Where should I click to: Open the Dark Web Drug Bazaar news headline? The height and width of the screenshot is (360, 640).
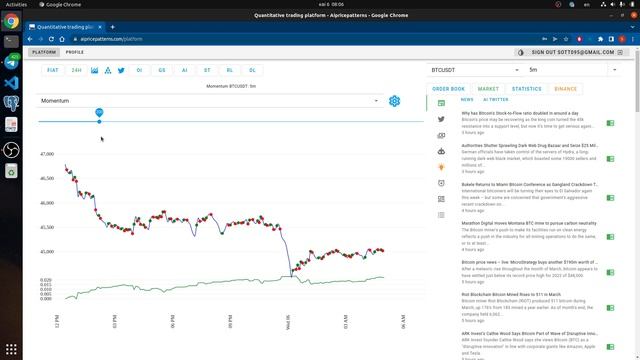click(x=530, y=145)
